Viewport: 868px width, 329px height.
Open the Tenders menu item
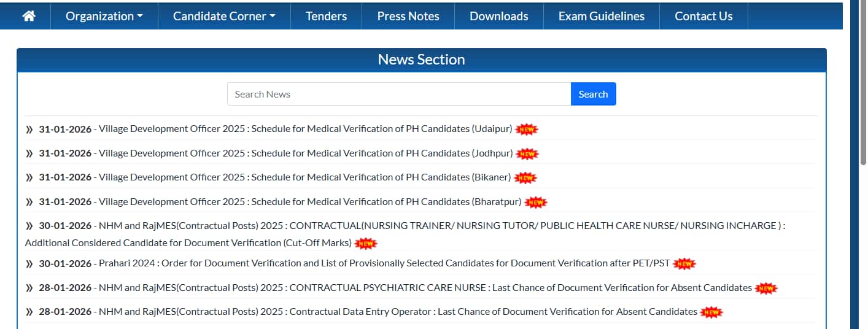[x=326, y=17]
